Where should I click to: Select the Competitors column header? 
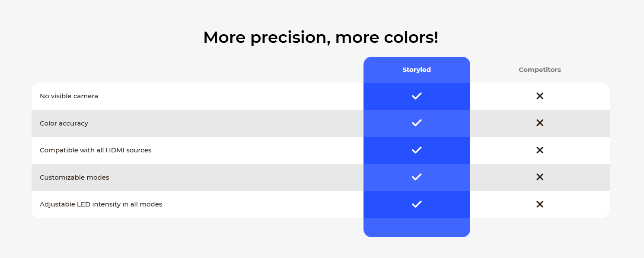pos(540,70)
